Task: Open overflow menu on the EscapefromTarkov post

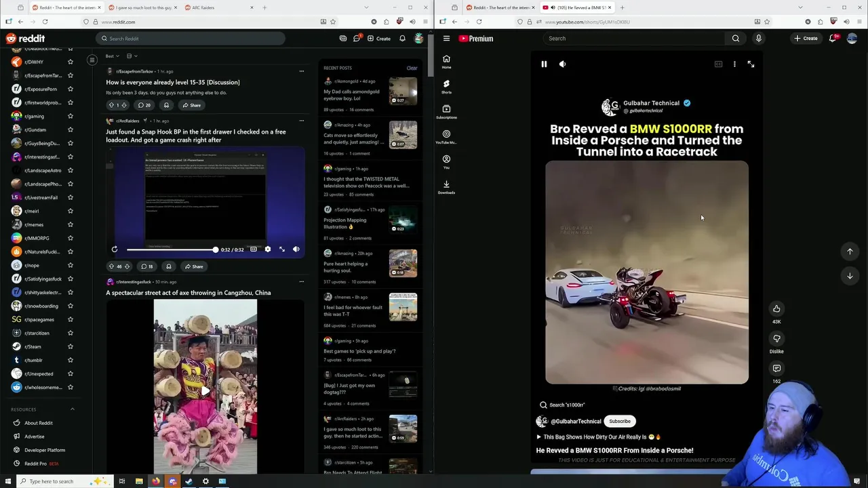Action: coord(302,71)
